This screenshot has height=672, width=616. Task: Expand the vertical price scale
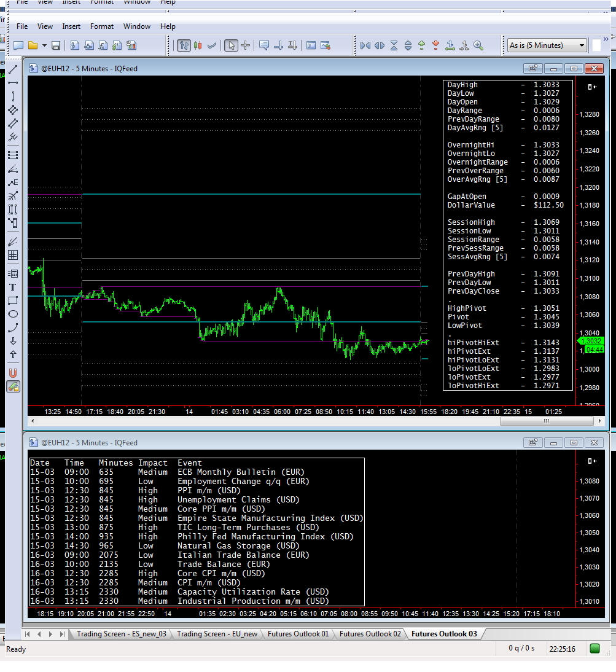click(408, 45)
